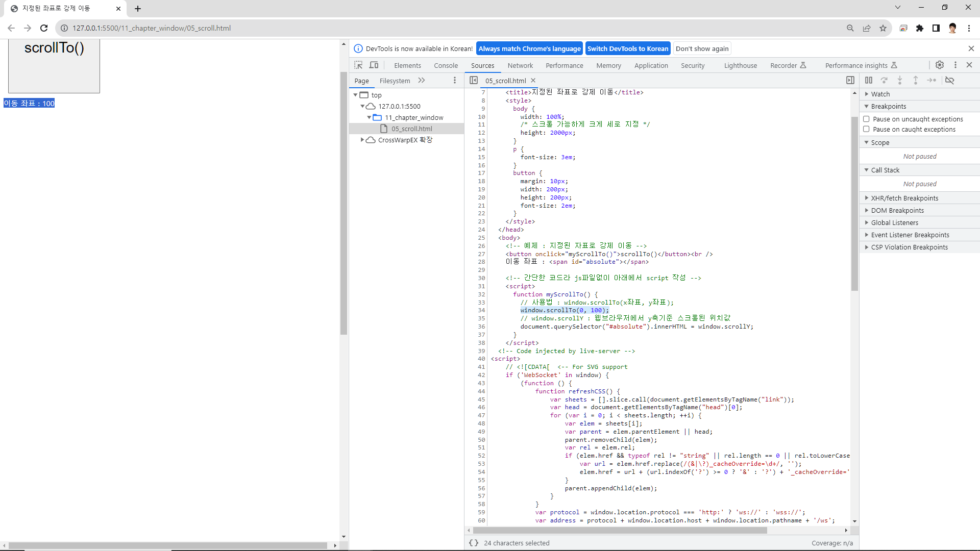Screen dimensions: 980x551
Task: Expand XHR/fetch Breakpoints section
Action: click(904, 198)
